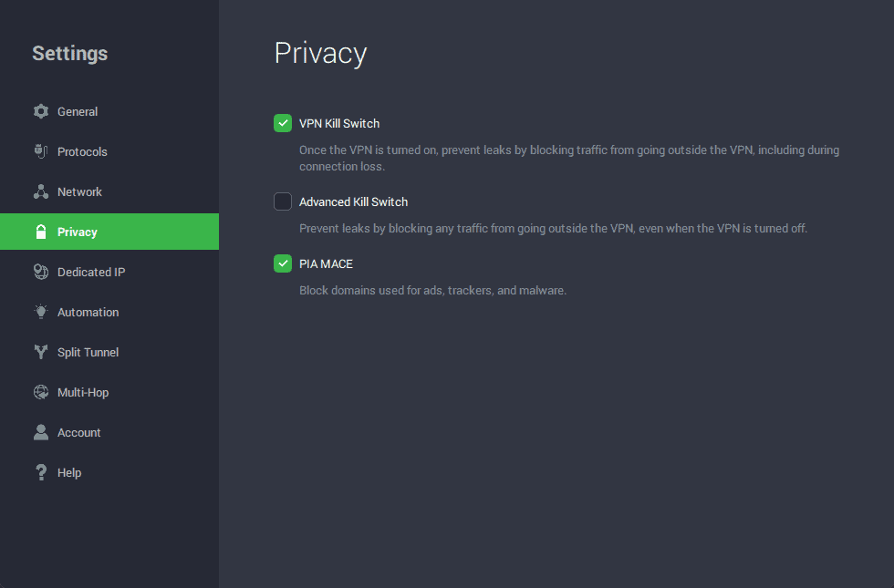894x588 pixels.
Task: Click the General gear icon
Action: pos(40,111)
